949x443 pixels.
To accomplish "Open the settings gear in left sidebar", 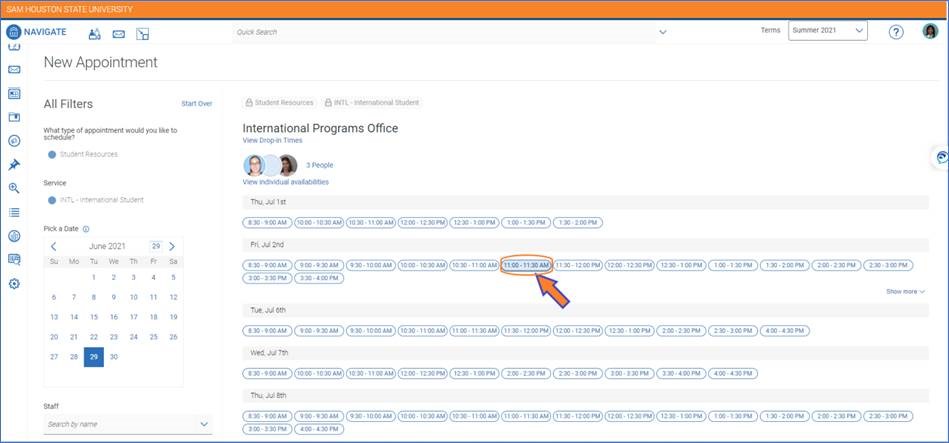I will coord(14,284).
